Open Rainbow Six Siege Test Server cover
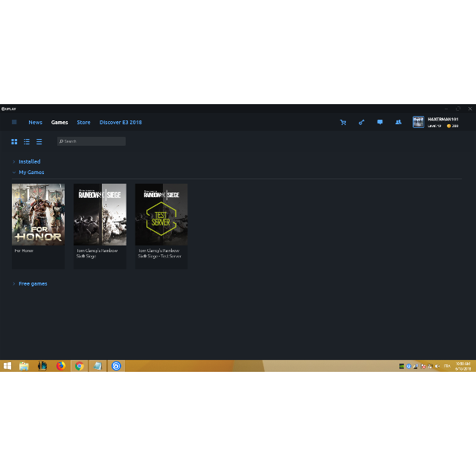The image size is (476, 476). (x=161, y=214)
